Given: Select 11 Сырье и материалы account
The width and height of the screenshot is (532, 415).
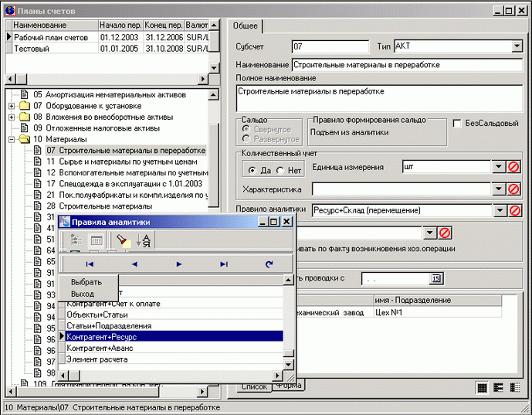Looking at the screenshot, I should (x=121, y=162).
